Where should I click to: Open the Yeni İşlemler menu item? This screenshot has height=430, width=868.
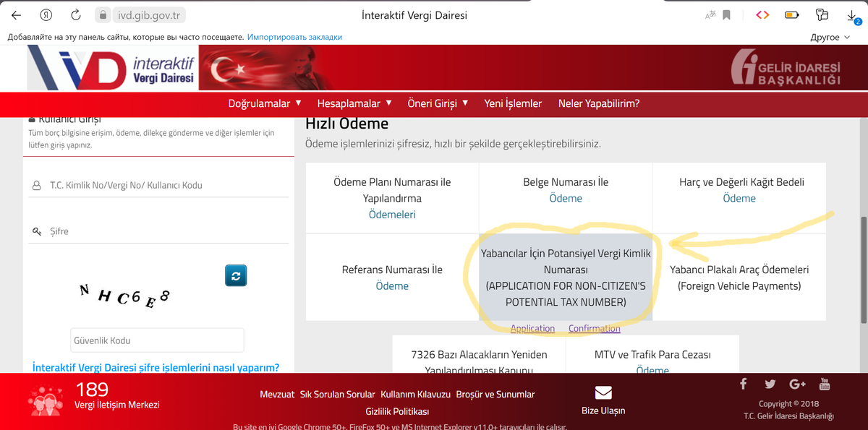513,103
